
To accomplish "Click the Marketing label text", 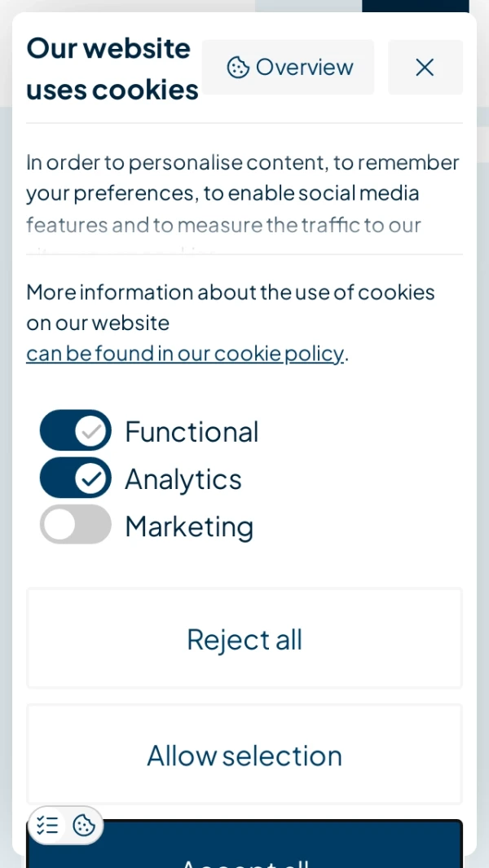I will pyautogui.click(x=189, y=526).
